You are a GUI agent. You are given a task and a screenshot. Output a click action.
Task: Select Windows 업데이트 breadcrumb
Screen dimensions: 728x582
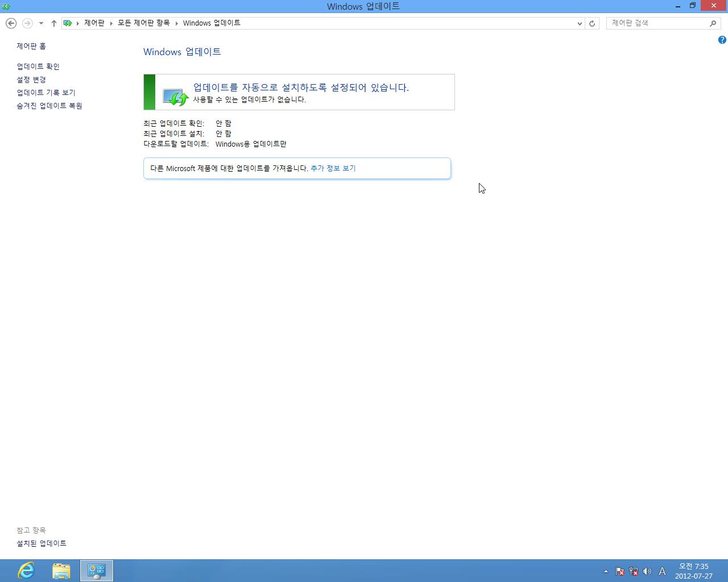click(x=212, y=23)
